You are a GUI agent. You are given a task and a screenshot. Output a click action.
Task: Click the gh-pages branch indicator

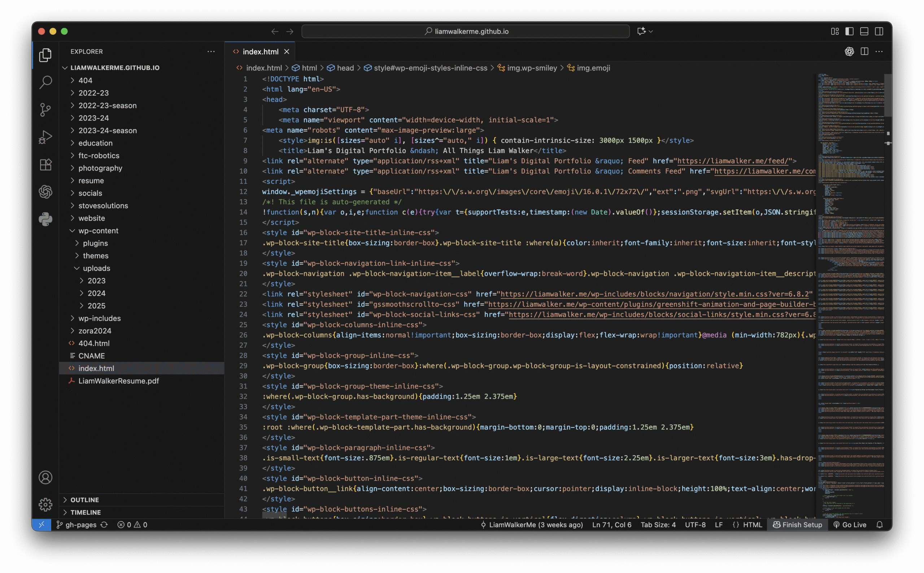coord(80,525)
